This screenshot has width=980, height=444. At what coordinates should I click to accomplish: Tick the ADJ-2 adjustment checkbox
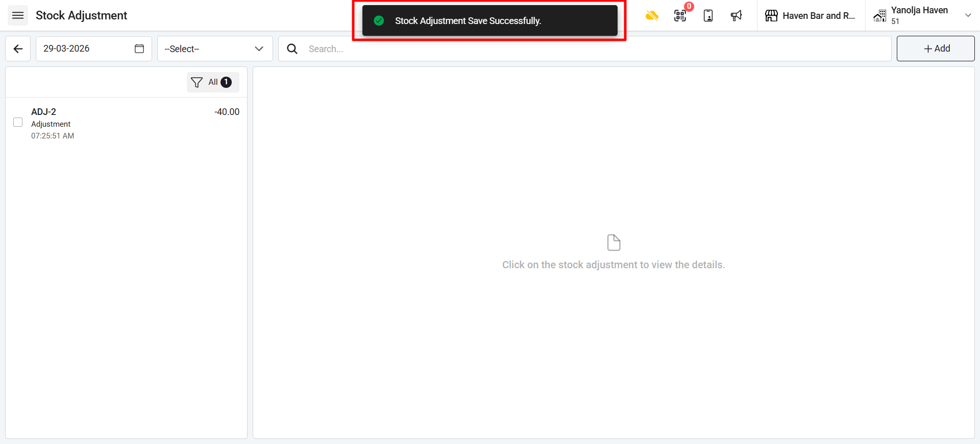18,122
